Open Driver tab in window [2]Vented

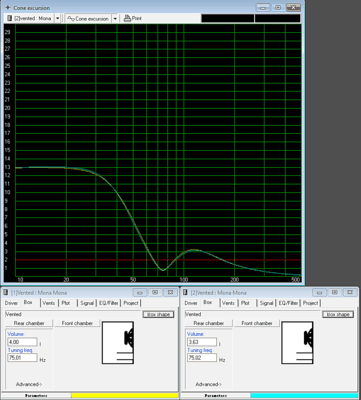click(x=191, y=303)
